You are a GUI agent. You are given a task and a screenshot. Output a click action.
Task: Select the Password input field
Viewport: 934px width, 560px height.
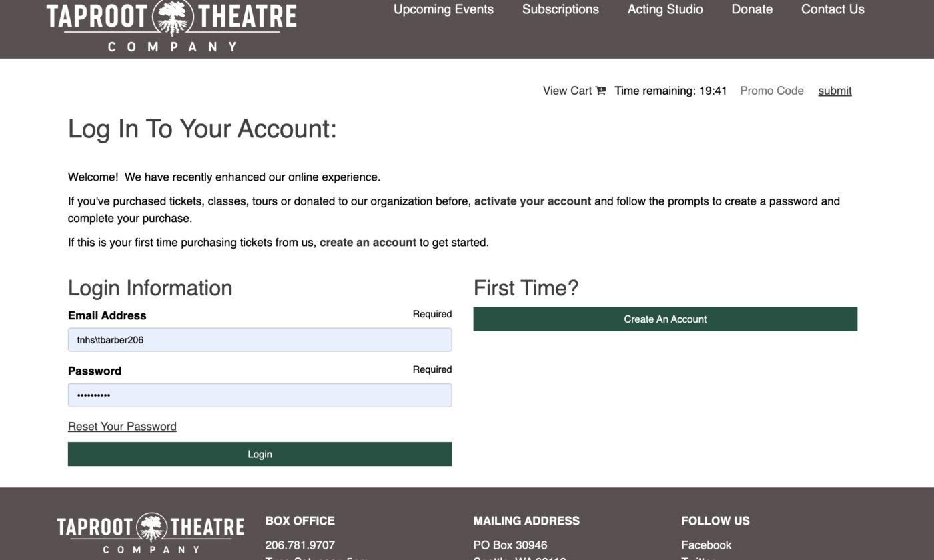(x=260, y=395)
